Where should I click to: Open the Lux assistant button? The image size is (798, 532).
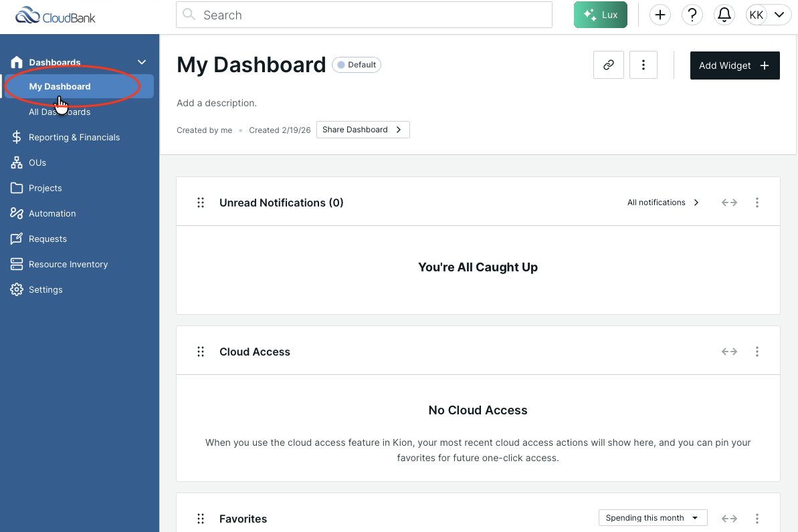600,15
